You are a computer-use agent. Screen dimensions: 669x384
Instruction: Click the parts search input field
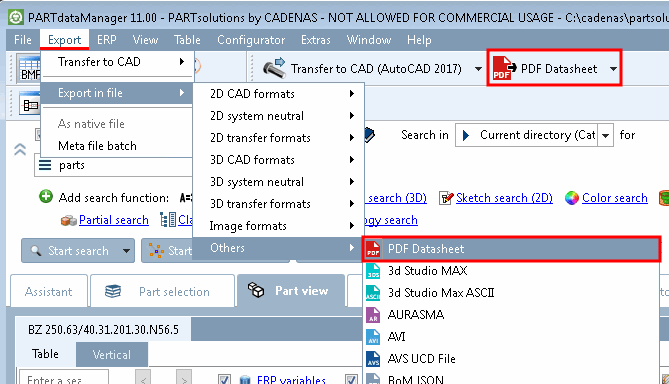(x=113, y=166)
